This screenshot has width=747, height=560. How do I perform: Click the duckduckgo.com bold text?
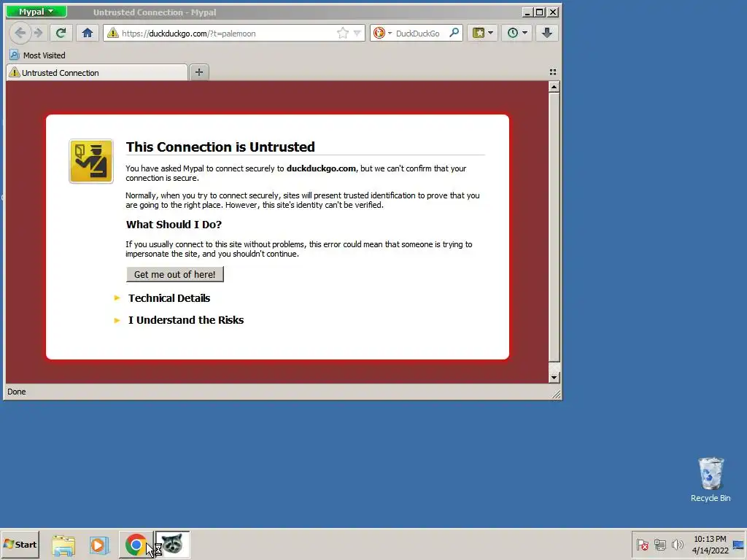tap(321, 168)
